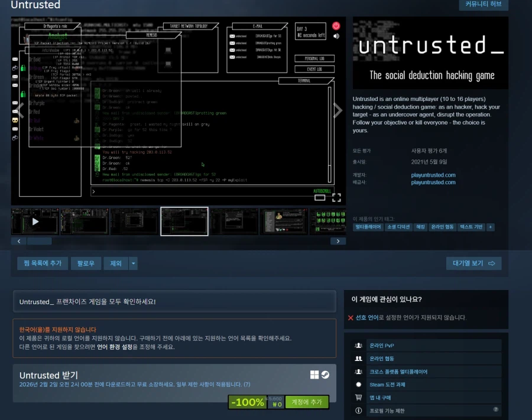The width and height of the screenshot is (532, 420).
Task: Click the question mark help icon
Action: tap(495, 409)
